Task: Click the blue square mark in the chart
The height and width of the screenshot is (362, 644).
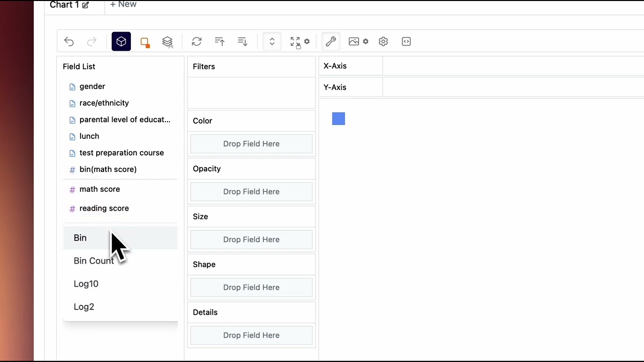Action: 339,119
